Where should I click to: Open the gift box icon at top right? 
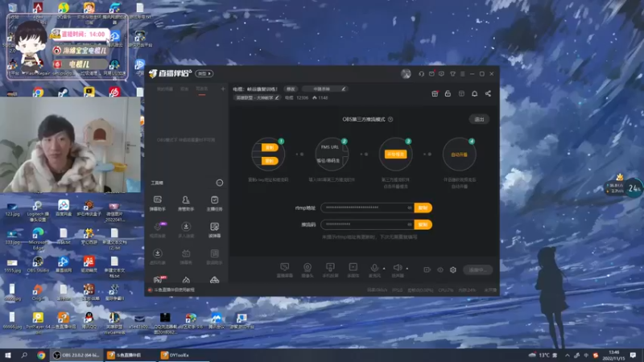click(435, 93)
